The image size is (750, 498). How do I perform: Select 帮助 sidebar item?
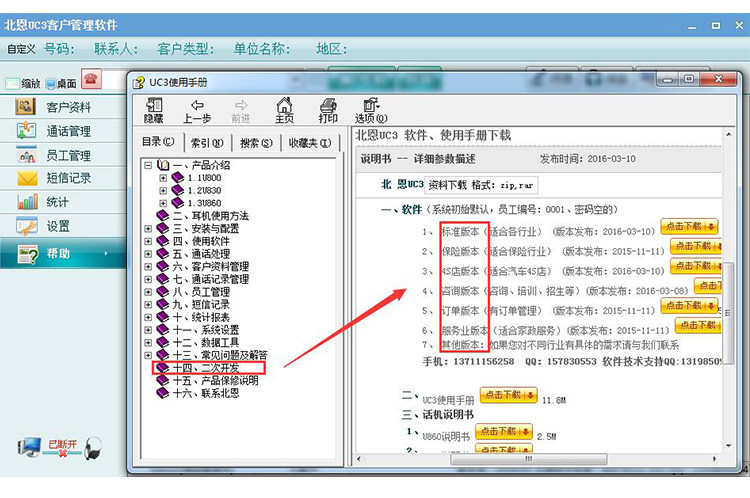63,253
